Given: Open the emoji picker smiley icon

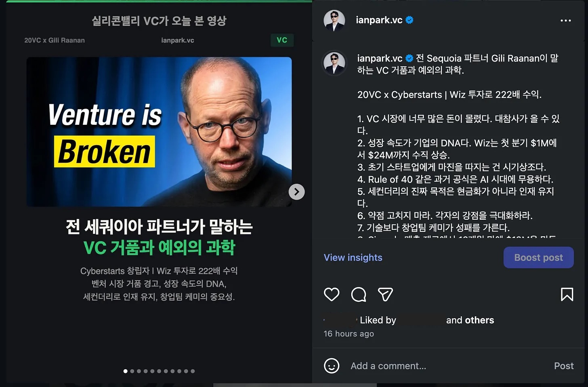Looking at the screenshot, I should pyautogui.click(x=332, y=366).
